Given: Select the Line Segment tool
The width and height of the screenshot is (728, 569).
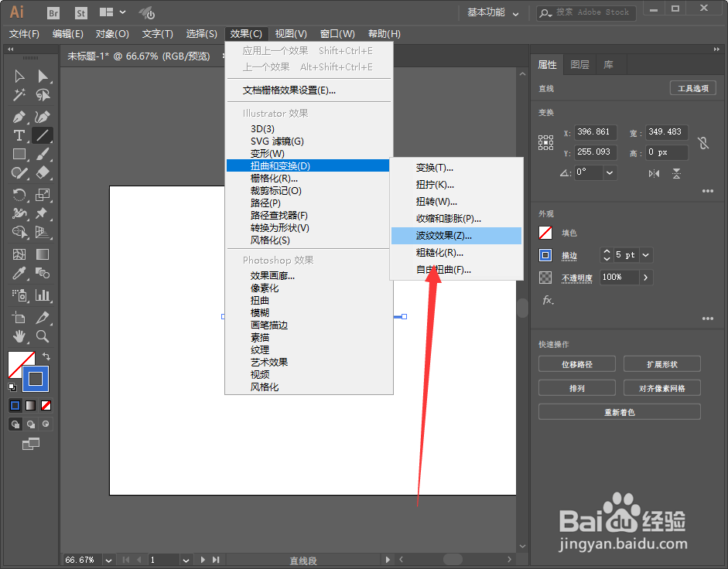Looking at the screenshot, I should (43, 135).
